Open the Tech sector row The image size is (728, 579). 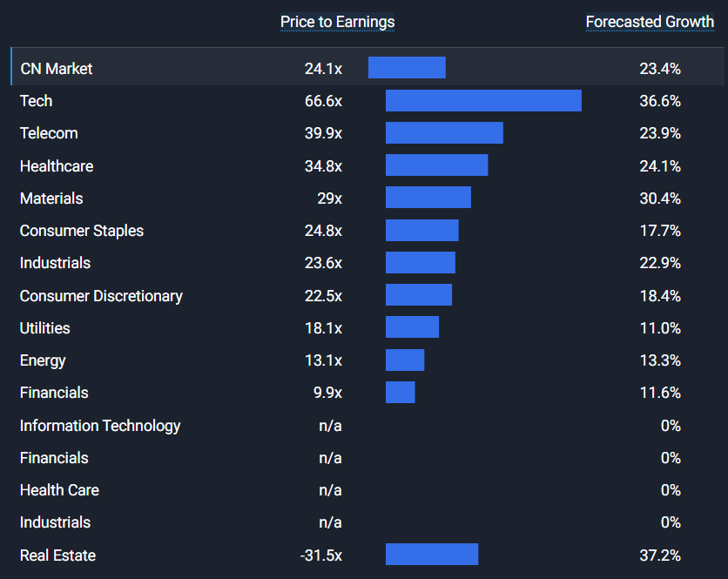click(x=37, y=101)
